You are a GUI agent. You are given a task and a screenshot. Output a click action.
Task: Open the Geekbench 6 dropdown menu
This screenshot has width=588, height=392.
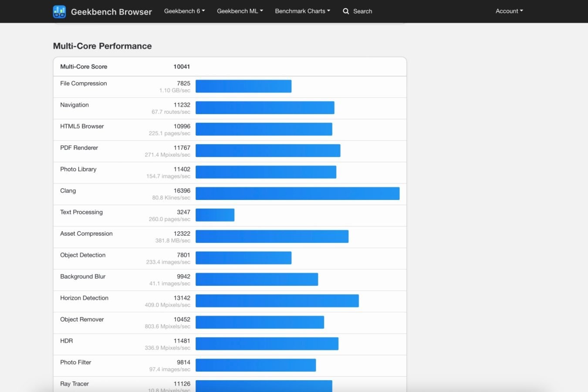pyautogui.click(x=184, y=11)
